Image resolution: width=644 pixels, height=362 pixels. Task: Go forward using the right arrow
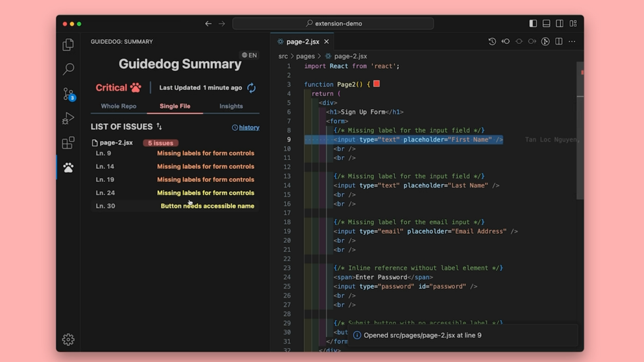222,24
